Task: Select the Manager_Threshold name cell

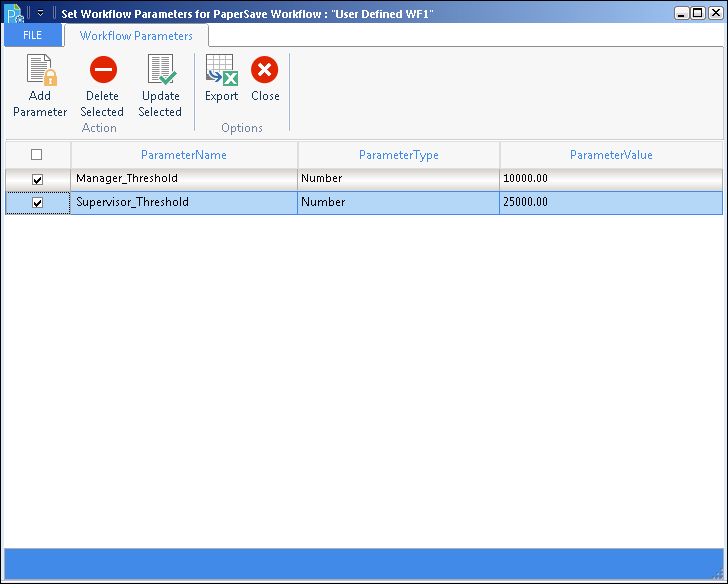Action: pyautogui.click(x=184, y=179)
